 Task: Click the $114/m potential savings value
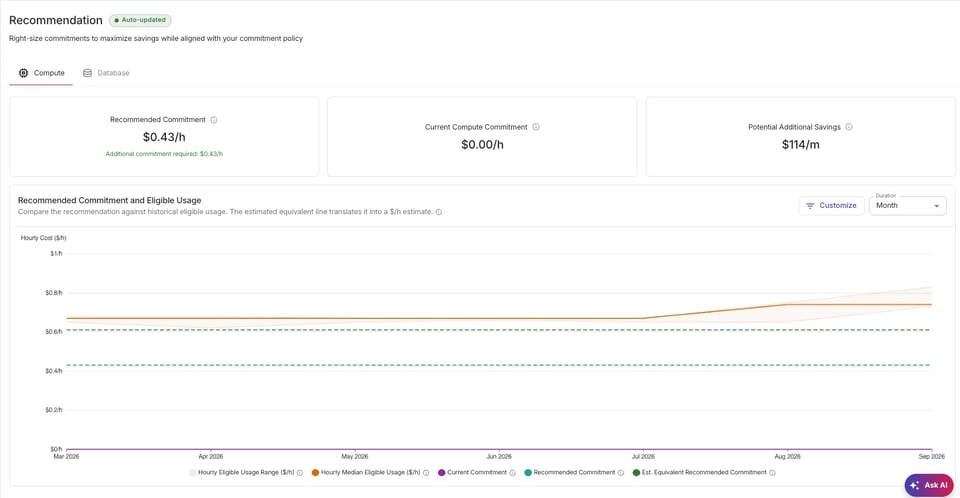(800, 145)
